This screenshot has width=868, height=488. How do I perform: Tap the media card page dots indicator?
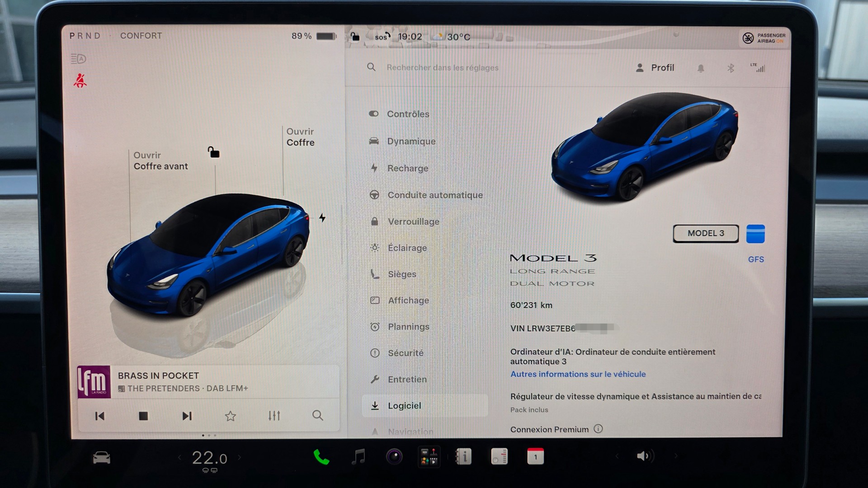209,436
